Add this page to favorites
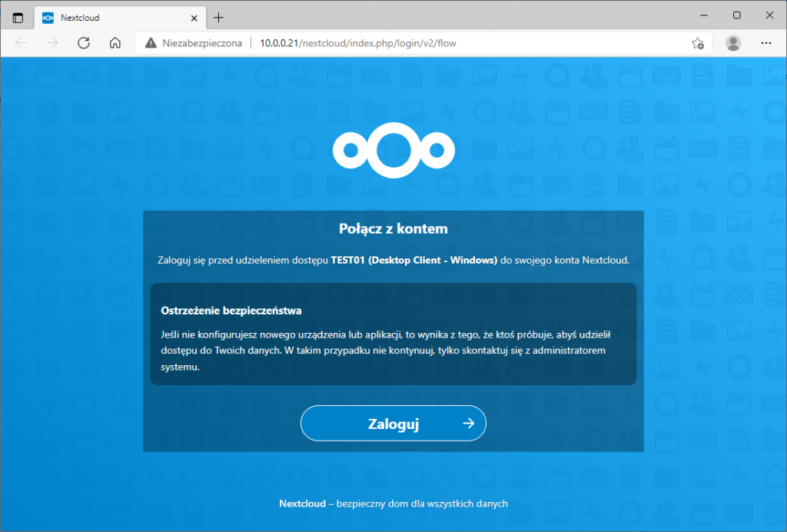 (x=698, y=43)
